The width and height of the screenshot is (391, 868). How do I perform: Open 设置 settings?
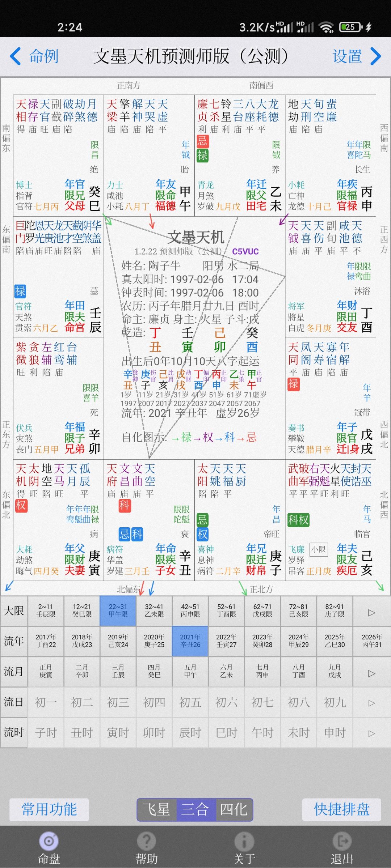tap(347, 56)
